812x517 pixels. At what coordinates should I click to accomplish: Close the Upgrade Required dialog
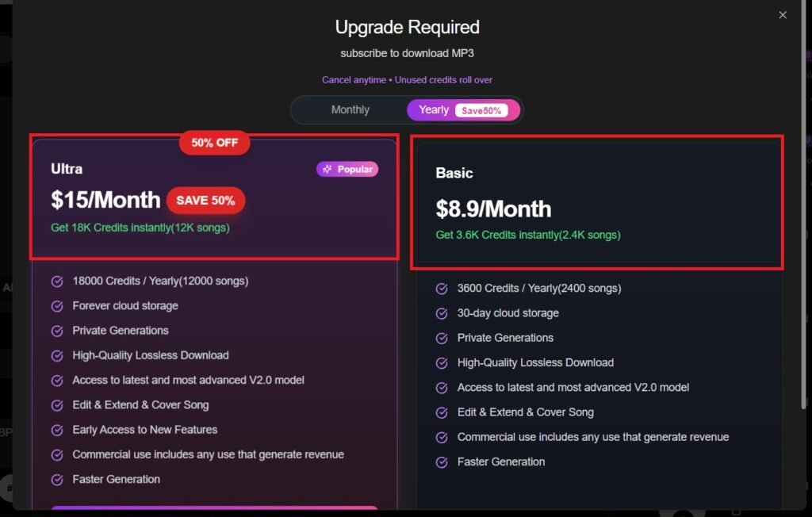pos(783,15)
